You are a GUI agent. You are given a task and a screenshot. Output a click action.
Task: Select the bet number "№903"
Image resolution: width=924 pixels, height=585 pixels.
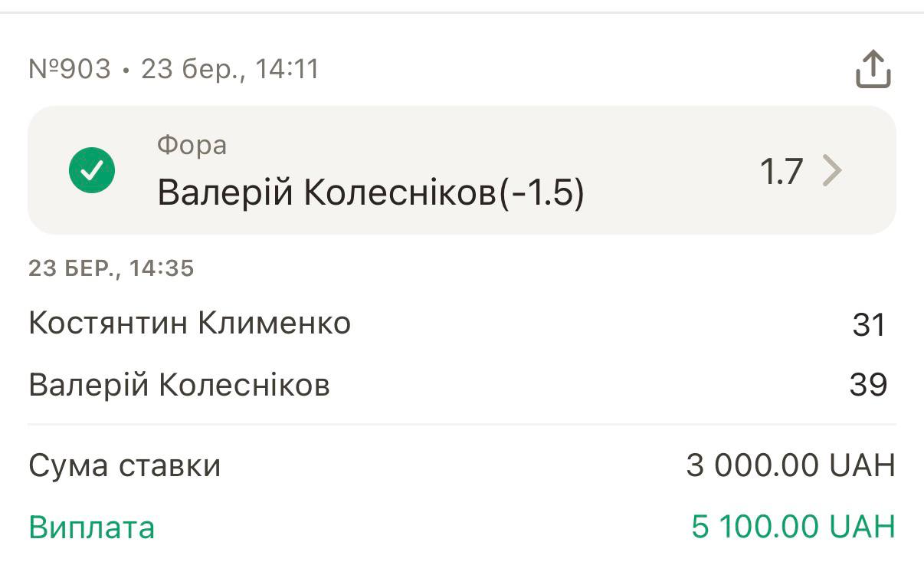click(x=70, y=70)
